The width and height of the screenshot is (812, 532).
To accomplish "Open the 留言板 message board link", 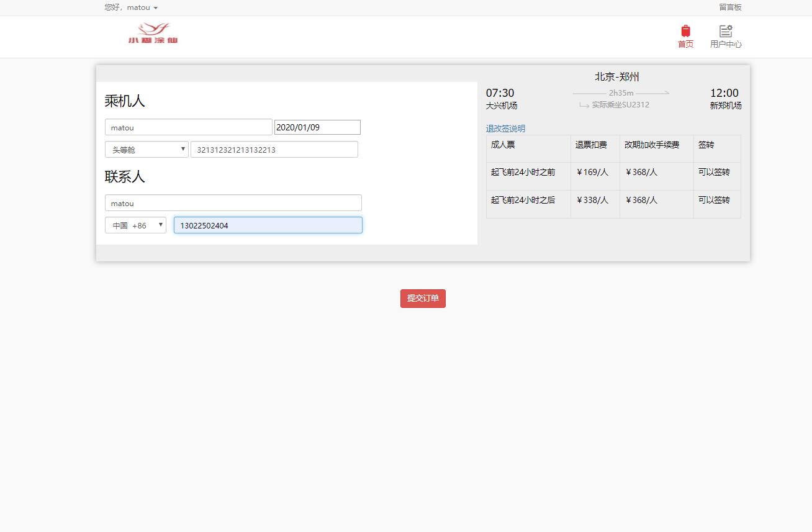I will coord(730,7).
